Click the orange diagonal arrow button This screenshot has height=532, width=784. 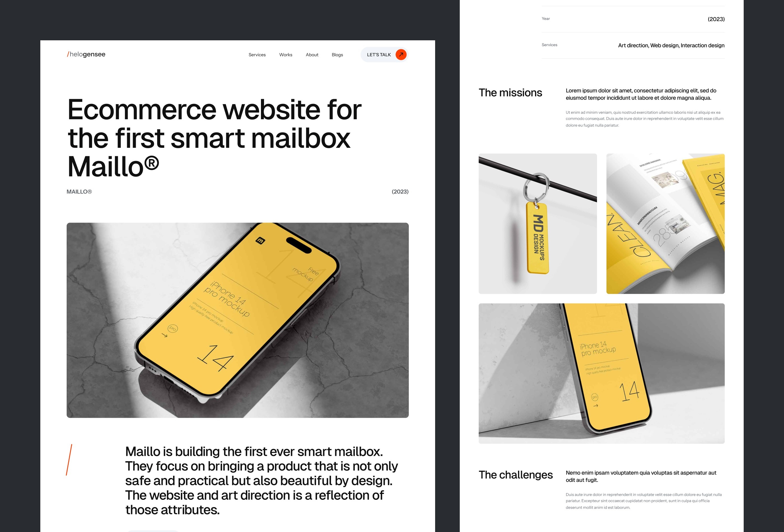[402, 55]
